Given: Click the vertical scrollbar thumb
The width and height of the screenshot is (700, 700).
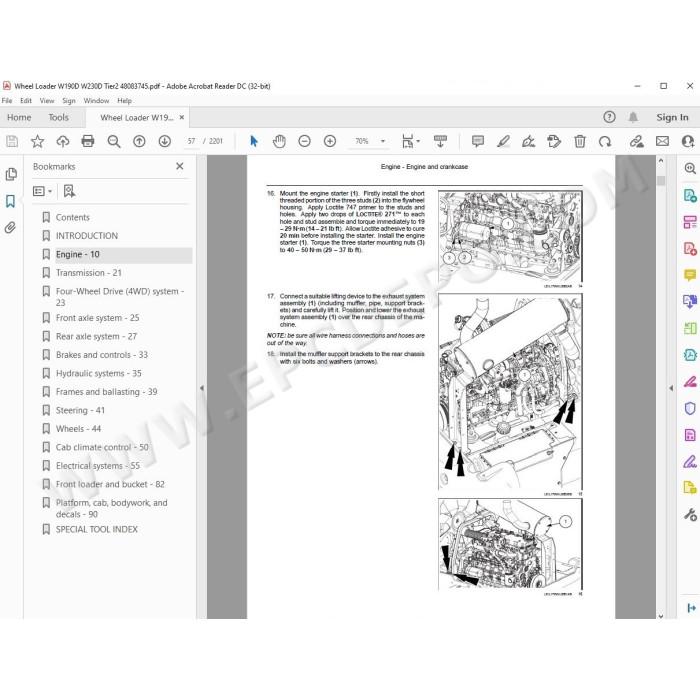Looking at the screenshot, I should click(x=661, y=180).
